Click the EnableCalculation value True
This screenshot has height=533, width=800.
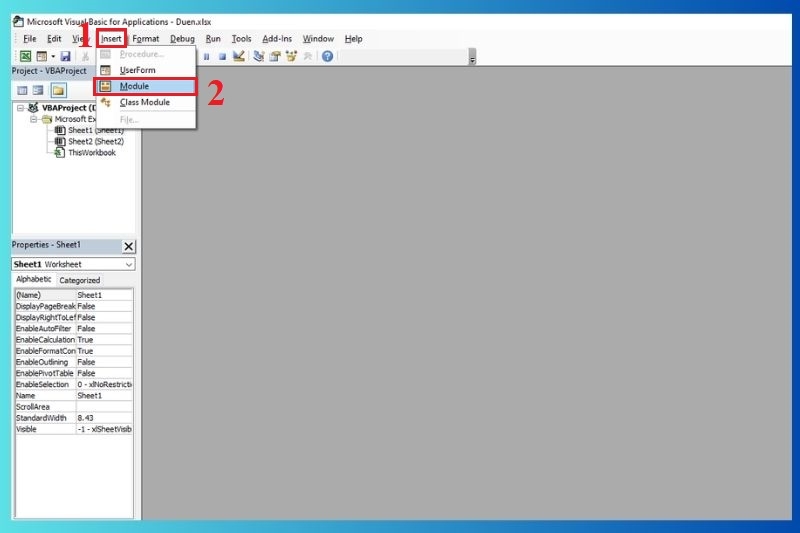(x=105, y=340)
